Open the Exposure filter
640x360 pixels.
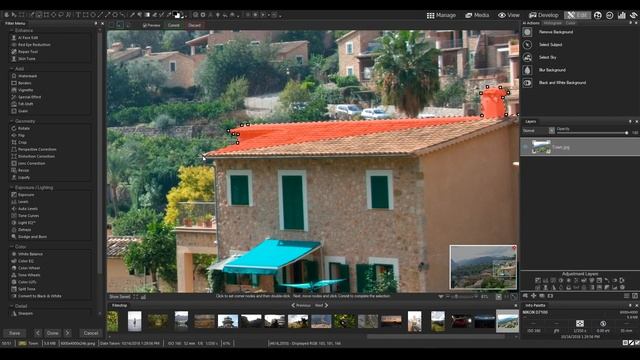[23, 195]
